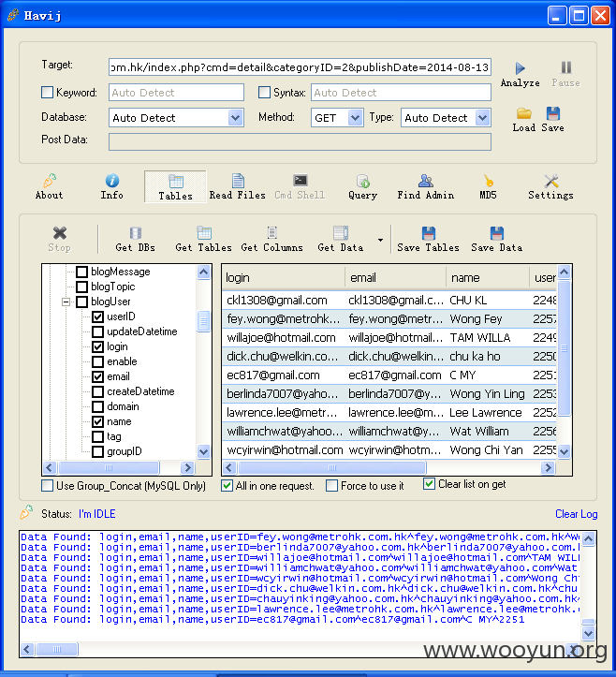Screen dimensions: 616x677
Task: Enable the Keyword checkbox
Action: click(47, 93)
